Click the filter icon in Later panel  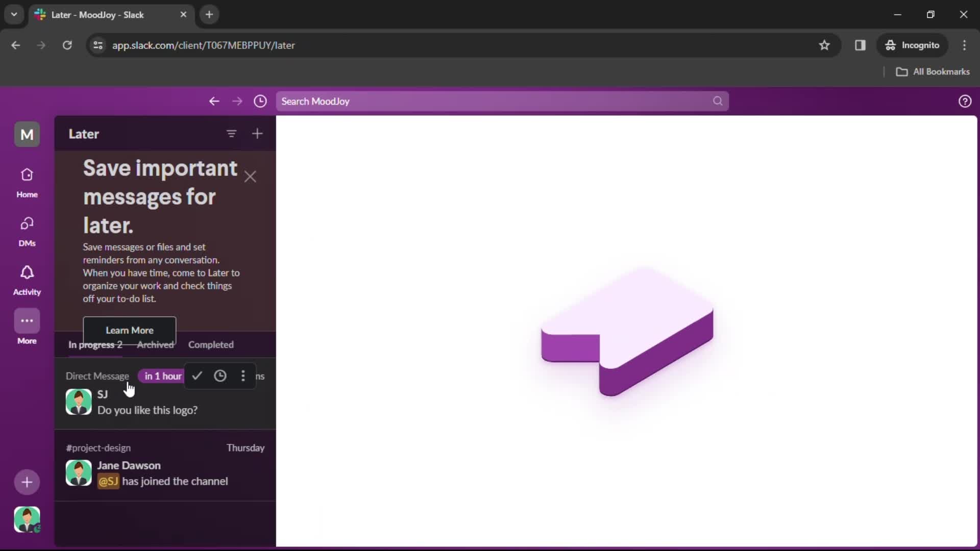pyautogui.click(x=231, y=134)
